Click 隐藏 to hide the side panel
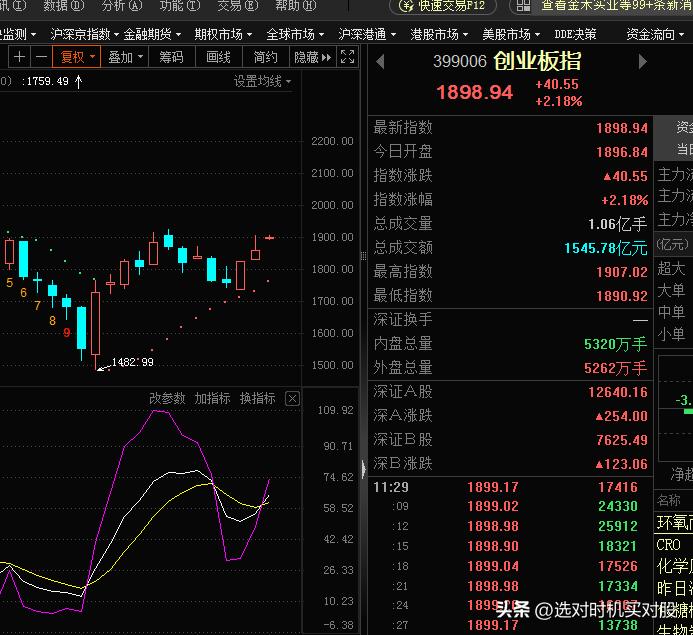693x635 pixels. (312, 57)
